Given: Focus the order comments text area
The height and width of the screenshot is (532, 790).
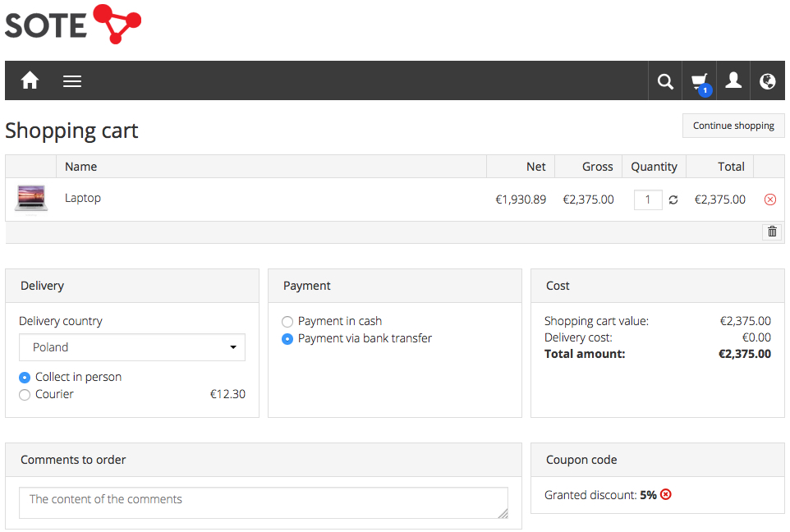Looking at the screenshot, I should 263,502.
